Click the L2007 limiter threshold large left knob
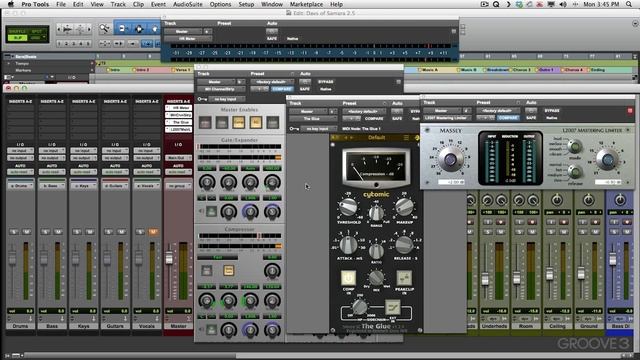The image size is (640, 360). (x=450, y=159)
